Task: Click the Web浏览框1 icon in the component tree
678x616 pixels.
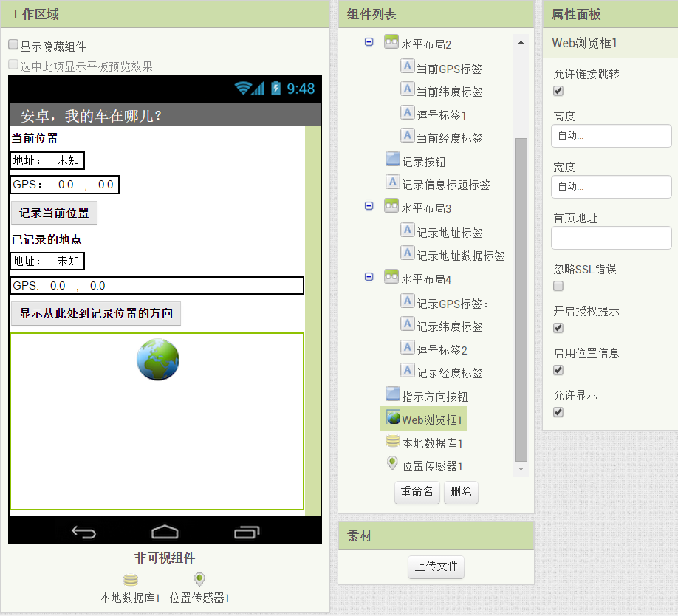Action: [393, 418]
